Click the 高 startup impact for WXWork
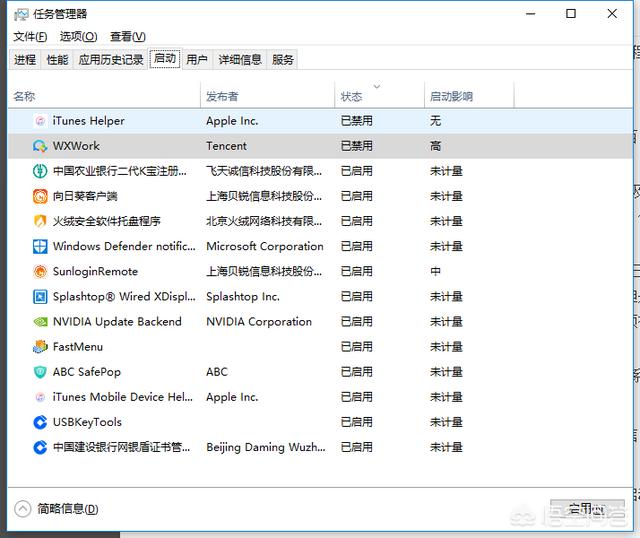Viewport: 640px width, 538px height. pyautogui.click(x=436, y=146)
